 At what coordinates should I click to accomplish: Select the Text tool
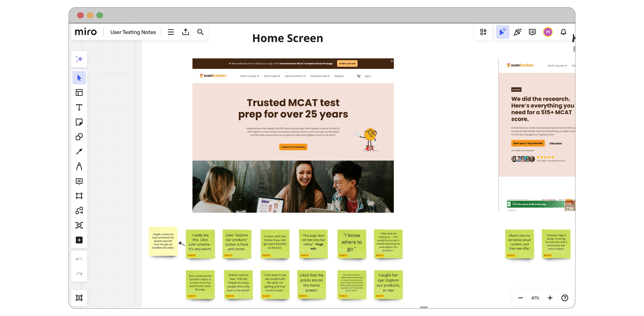[x=79, y=107]
